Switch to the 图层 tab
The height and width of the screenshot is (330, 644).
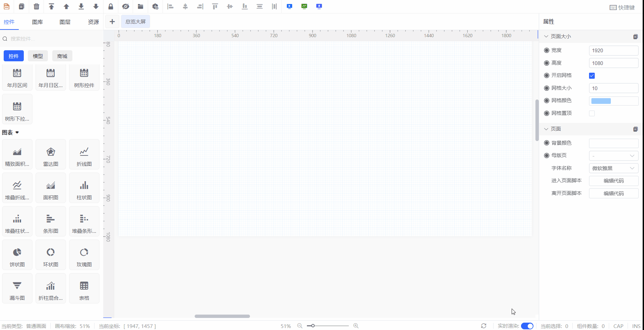point(65,22)
